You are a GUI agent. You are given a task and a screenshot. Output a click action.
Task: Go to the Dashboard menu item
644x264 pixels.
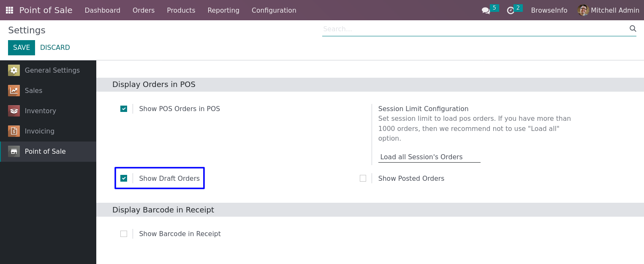click(103, 10)
